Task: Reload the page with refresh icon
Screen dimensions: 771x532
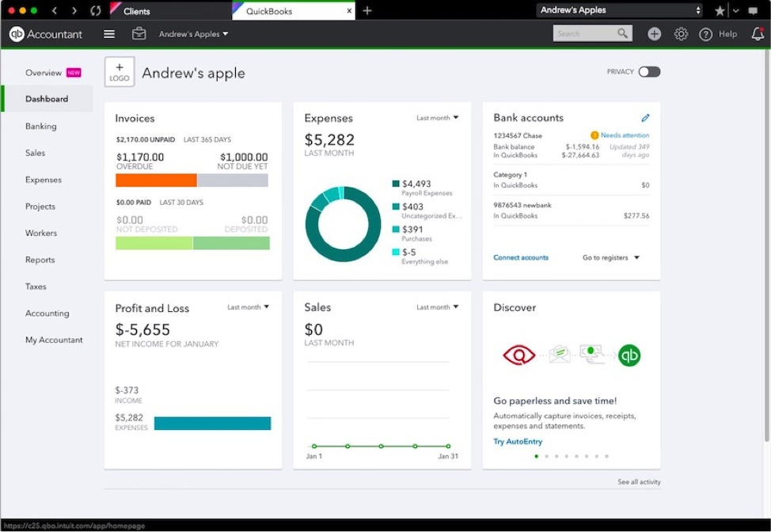Action: pos(96,10)
